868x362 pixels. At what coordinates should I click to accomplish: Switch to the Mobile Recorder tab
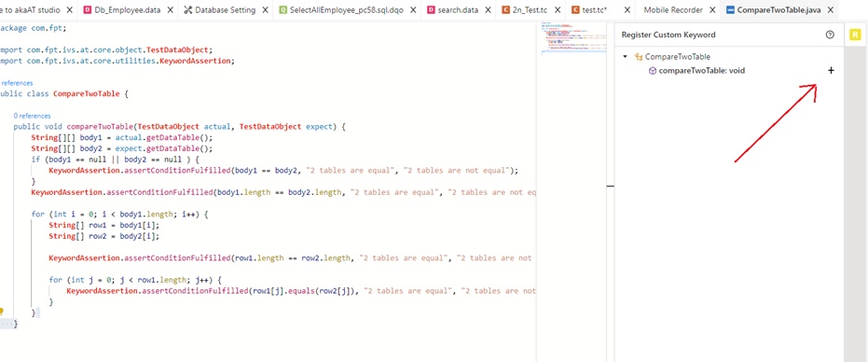[x=673, y=10]
